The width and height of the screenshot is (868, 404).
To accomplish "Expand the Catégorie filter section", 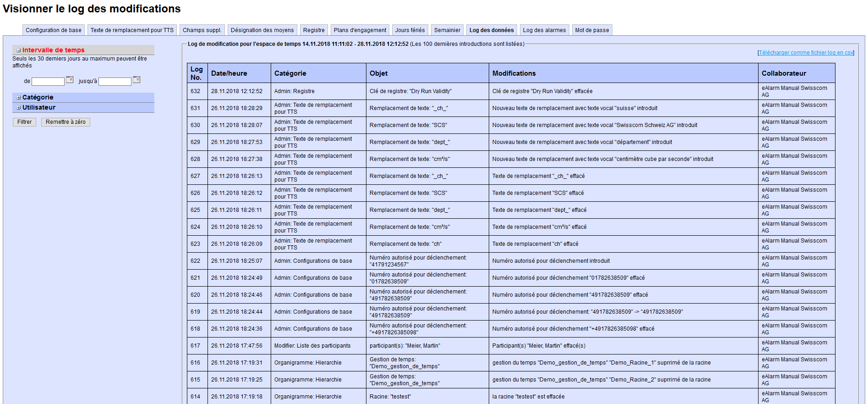I will [x=19, y=98].
